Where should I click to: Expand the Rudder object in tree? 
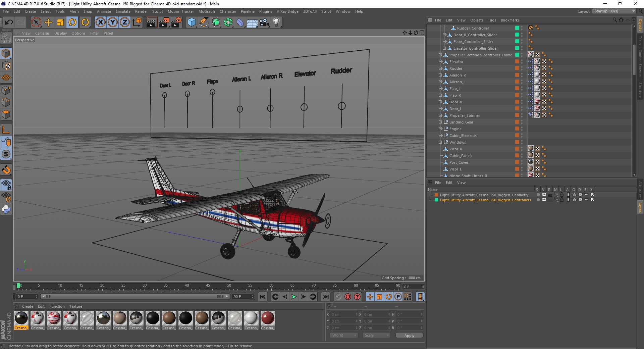click(440, 68)
